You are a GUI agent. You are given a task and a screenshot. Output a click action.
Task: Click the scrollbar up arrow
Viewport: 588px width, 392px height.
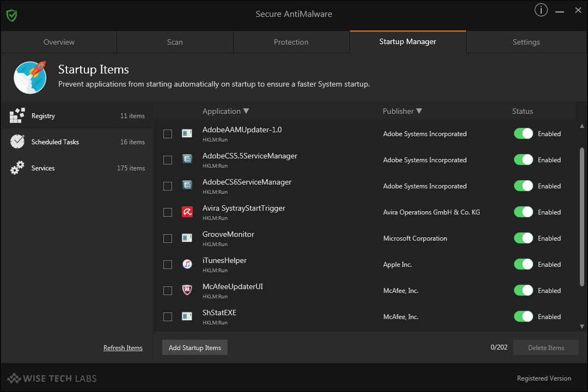coord(581,126)
